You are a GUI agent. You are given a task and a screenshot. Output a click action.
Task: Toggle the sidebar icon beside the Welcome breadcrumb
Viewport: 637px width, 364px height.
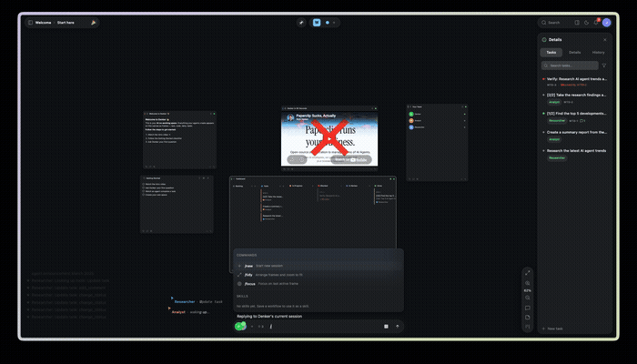click(30, 23)
